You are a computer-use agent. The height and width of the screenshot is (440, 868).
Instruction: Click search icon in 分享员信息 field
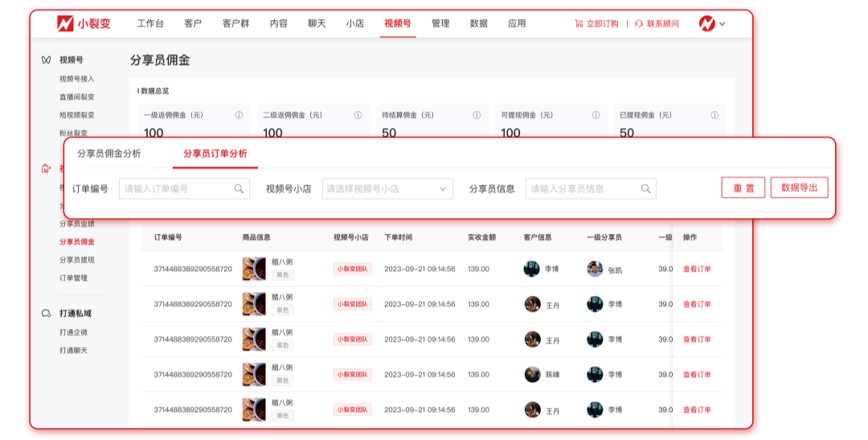click(646, 189)
